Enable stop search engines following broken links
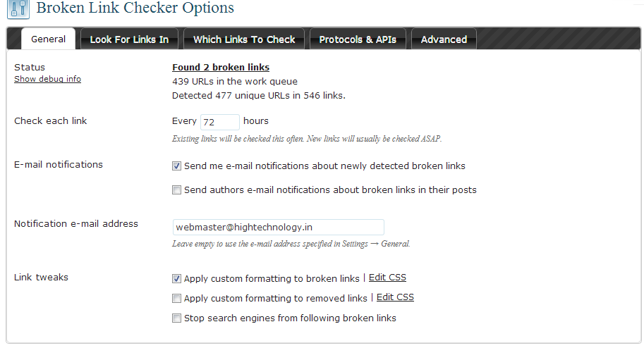The height and width of the screenshot is (360, 644). 176,318
